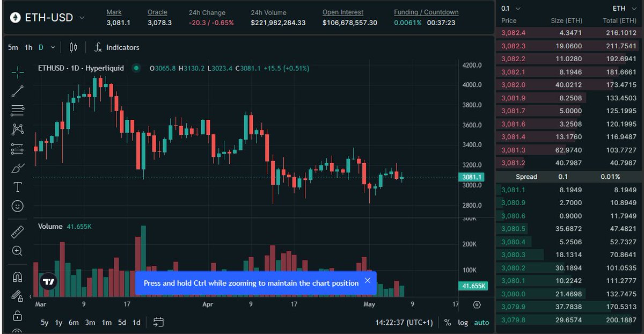Set chart range to 1y

point(59,323)
